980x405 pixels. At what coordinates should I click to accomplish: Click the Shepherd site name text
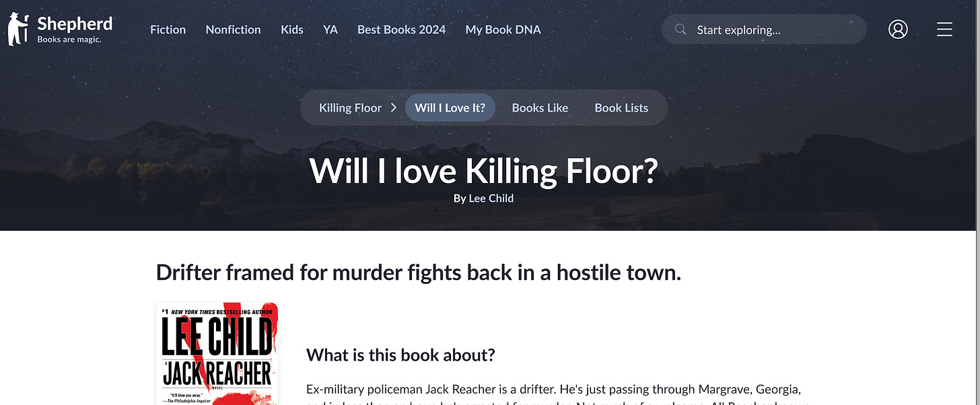(75, 24)
